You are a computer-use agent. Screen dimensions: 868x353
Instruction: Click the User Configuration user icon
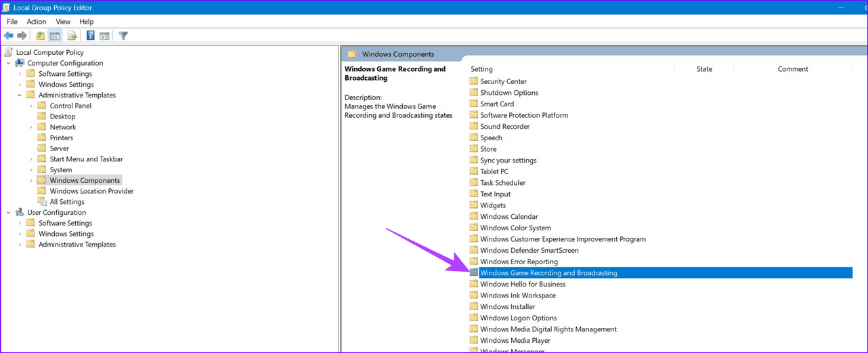[x=20, y=212]
